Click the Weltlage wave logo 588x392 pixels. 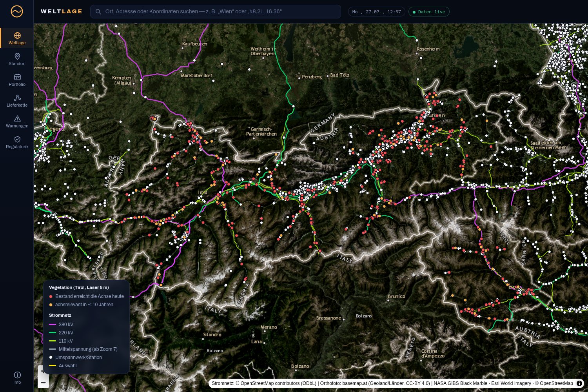tap(17, 11)
